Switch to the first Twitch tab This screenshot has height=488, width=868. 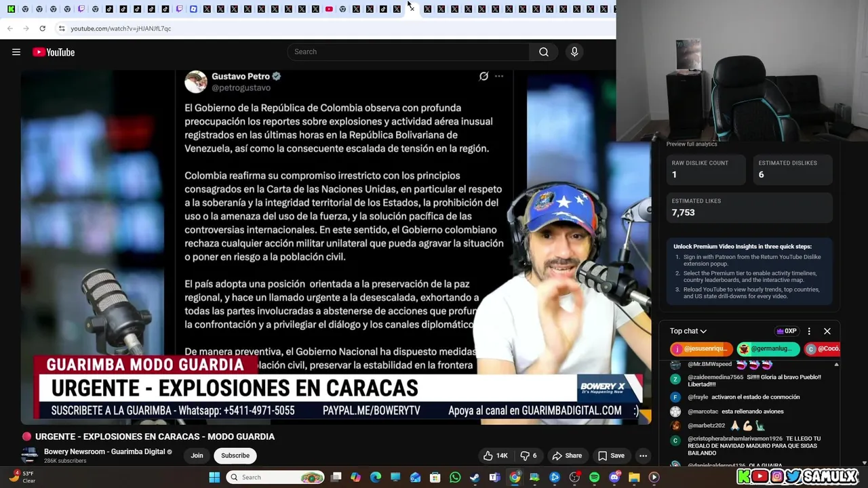point(81,9)
